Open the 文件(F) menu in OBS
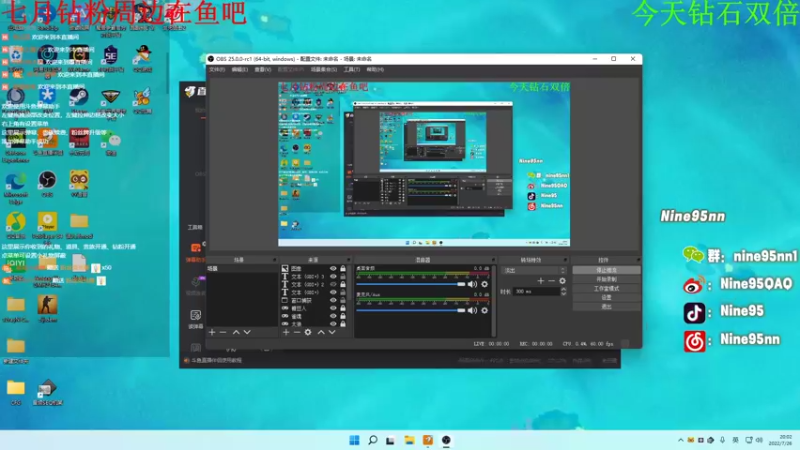The height and width of the screenshot is (450, 800). click(x=217, y=69)
